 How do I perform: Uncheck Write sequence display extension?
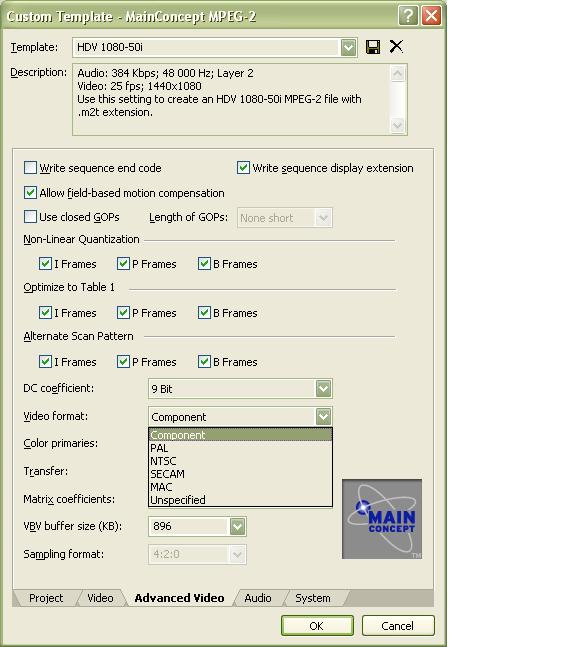pyautogui.click(x=243, y=168)
